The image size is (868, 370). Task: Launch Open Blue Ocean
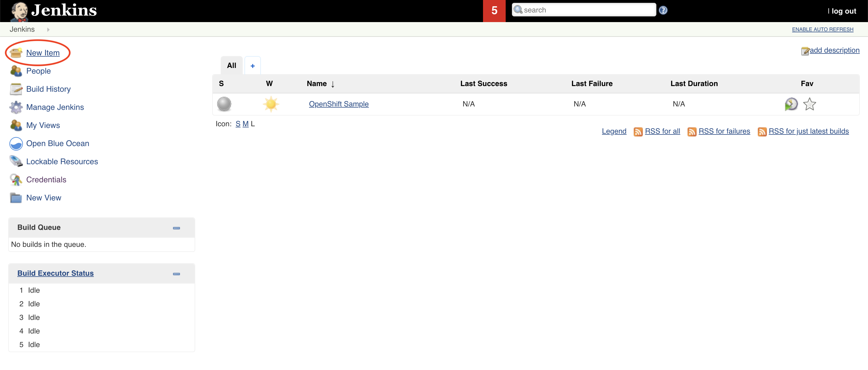(x=58, y=144)
